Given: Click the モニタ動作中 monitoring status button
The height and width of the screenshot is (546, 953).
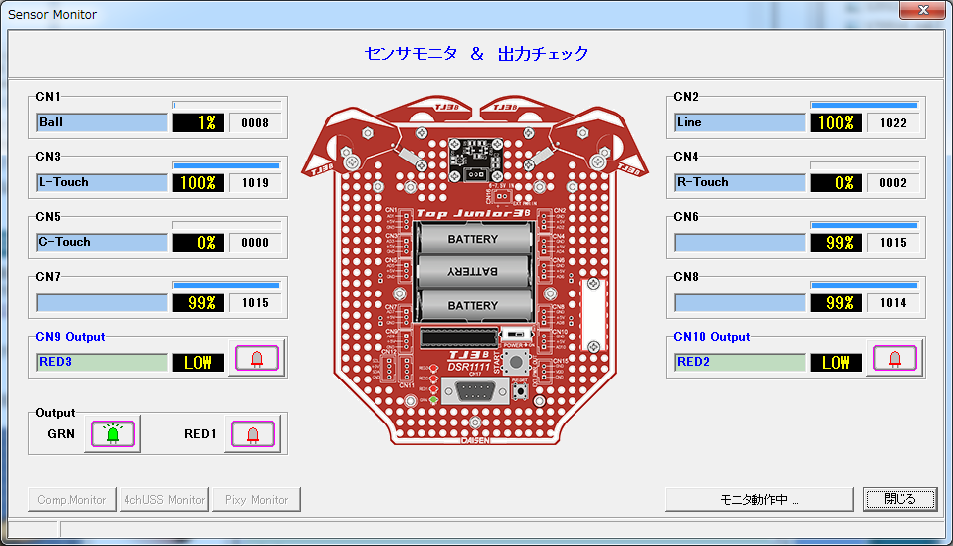Looking at the screenshot, I should [759, 500].
